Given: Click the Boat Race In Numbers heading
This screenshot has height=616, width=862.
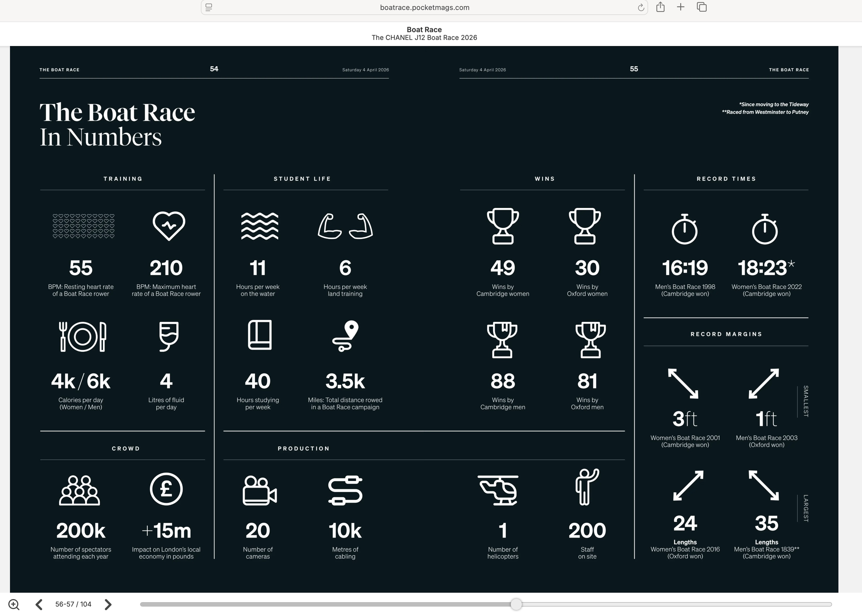Looking at the screenshot, I should click(x=117, y=124).
